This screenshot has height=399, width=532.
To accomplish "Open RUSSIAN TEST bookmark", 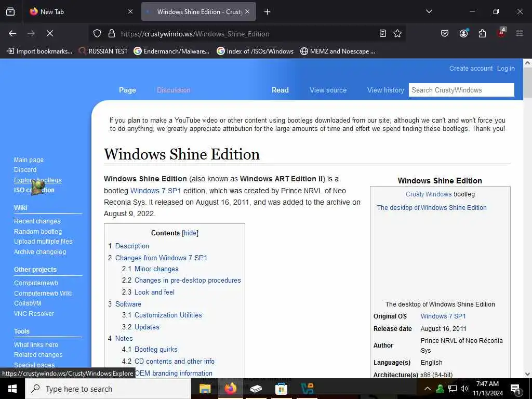I will click(x=103, y=51).
